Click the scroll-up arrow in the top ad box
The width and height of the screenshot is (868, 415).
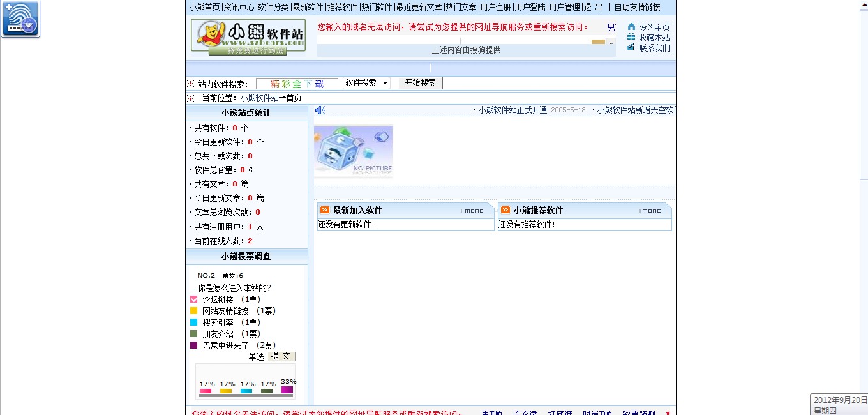[x=611, y=43]
